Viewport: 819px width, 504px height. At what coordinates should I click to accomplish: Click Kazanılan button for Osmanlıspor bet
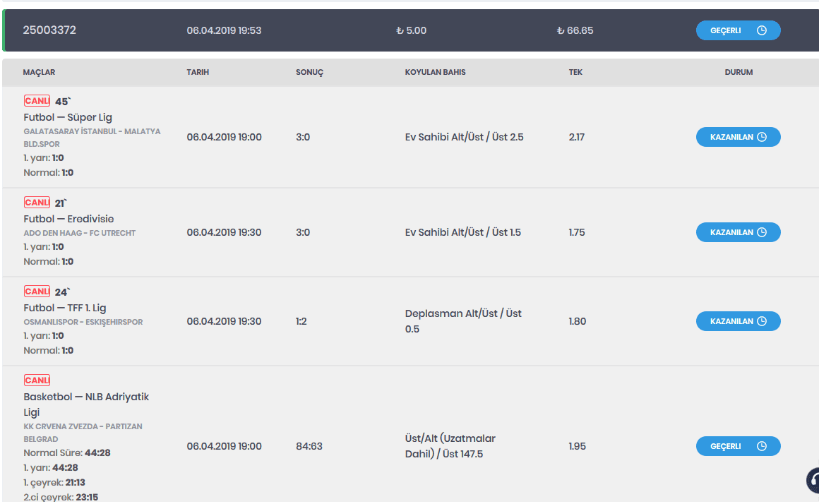point(732,321)
